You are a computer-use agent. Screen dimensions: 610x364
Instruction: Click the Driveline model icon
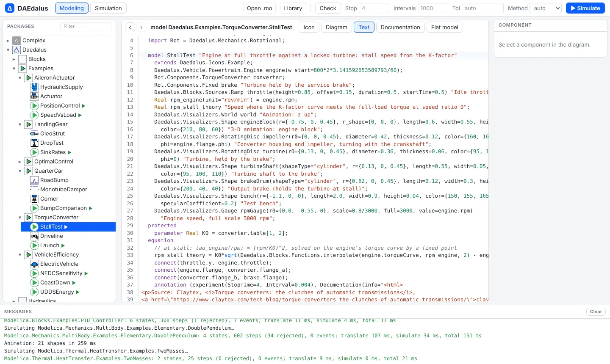34,236
